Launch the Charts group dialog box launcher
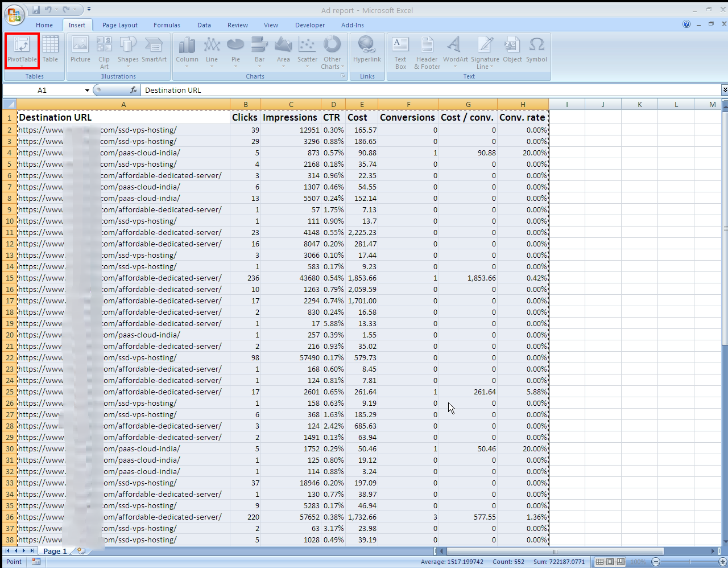The height and width of the screenshot is (568, 728). click(342, 76)
